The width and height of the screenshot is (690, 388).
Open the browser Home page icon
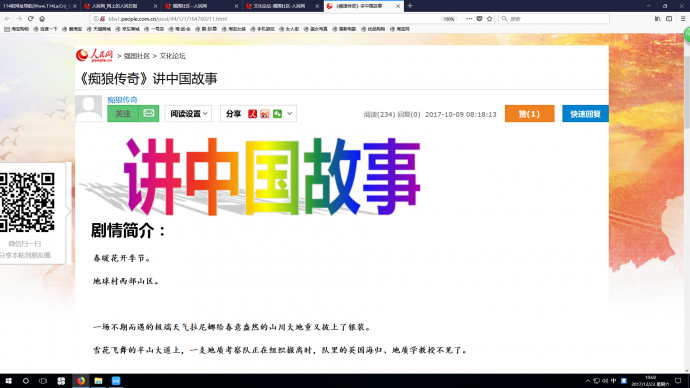pos(42,18)
